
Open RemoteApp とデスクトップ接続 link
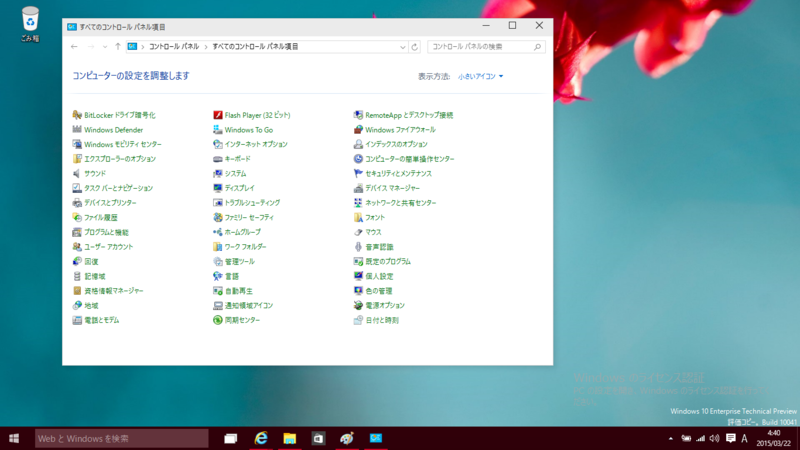tap(409, 115)
